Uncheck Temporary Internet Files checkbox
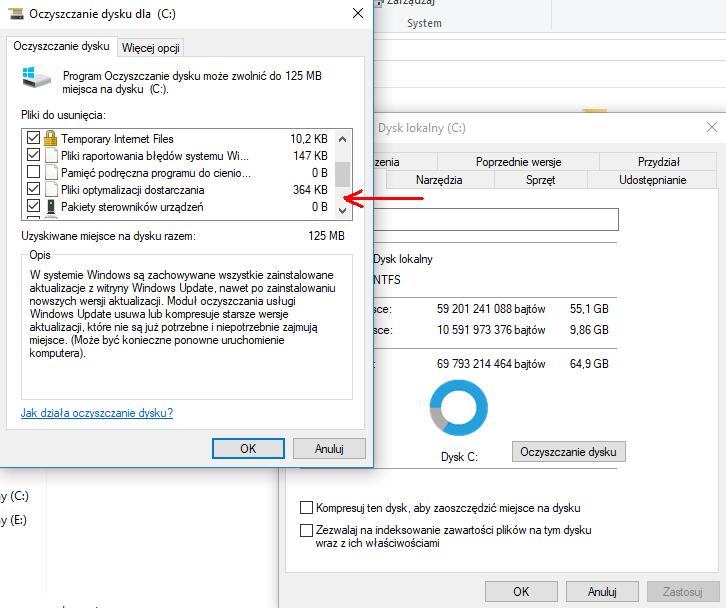Screen dimensions: 726x608 (33, 138)
